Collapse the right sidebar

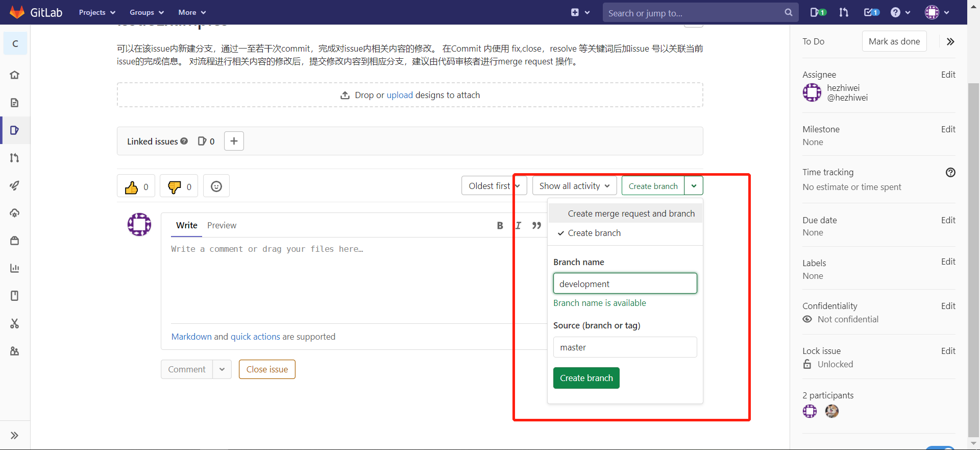point(950,41)
